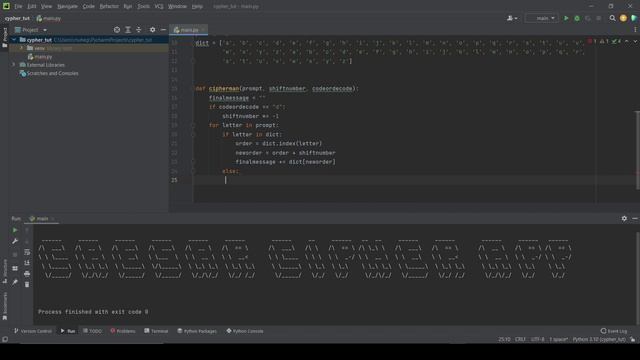640x360 pixels.
Task: Click restore layout icon in Run panel
Action: pyautogui.click(x=15, y=268)
